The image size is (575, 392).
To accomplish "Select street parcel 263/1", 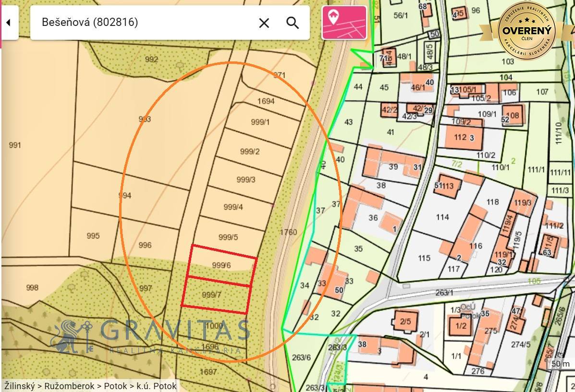I will pos(444,292).
